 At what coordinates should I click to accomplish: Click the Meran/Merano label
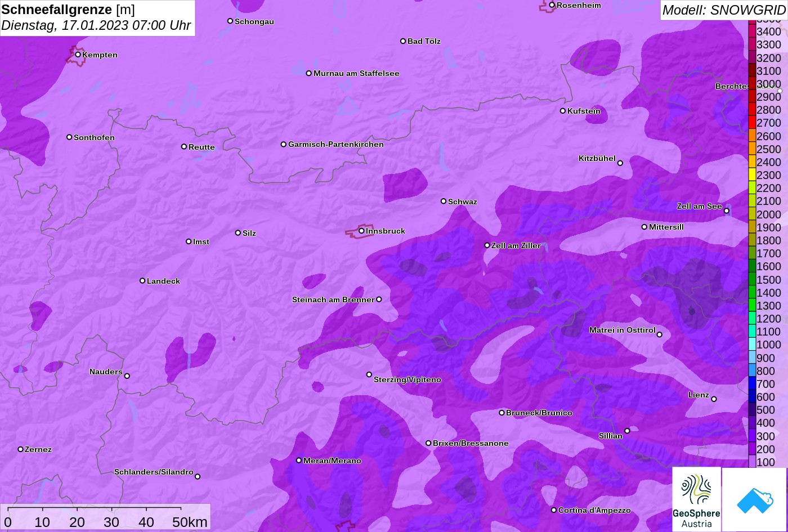[332, 461]
